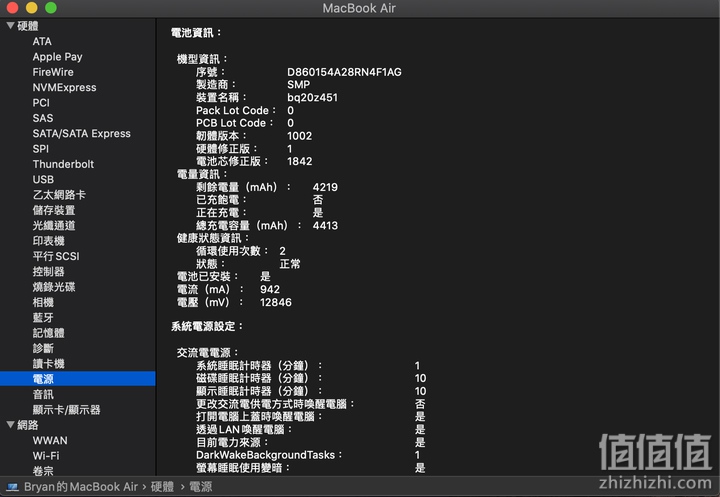Open 診斷 entry

43,348
